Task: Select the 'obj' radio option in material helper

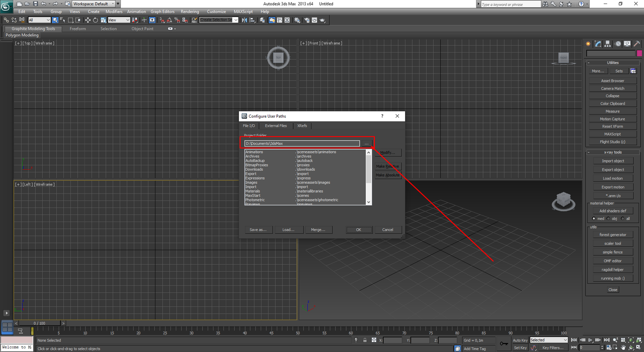Action: coord(608,219)
